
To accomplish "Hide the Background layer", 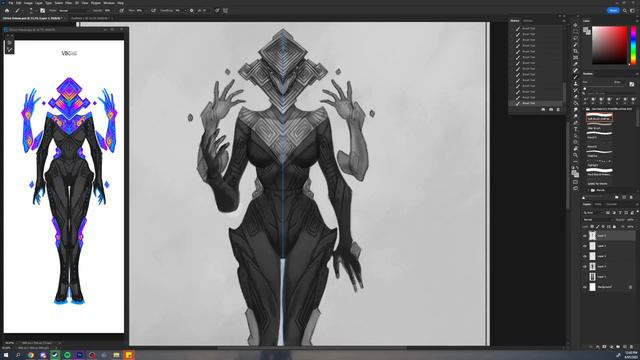I will click(585, 287).
